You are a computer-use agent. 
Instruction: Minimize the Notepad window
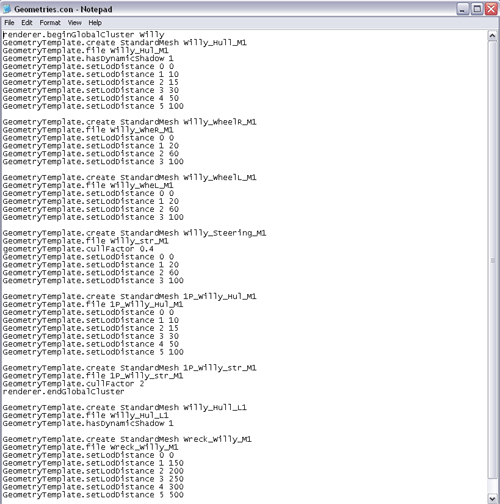(462, 9)
